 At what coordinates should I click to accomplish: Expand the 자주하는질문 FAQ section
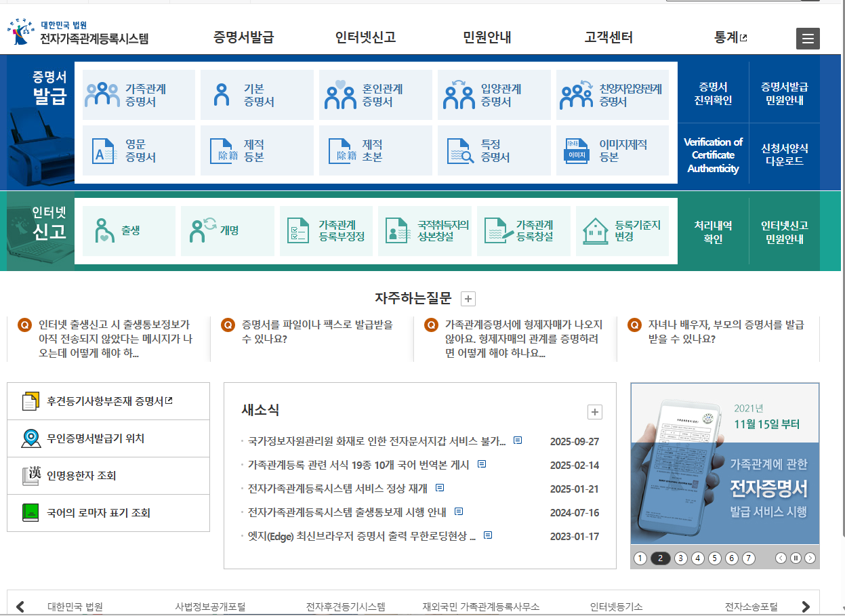click(x=468, y=298)
